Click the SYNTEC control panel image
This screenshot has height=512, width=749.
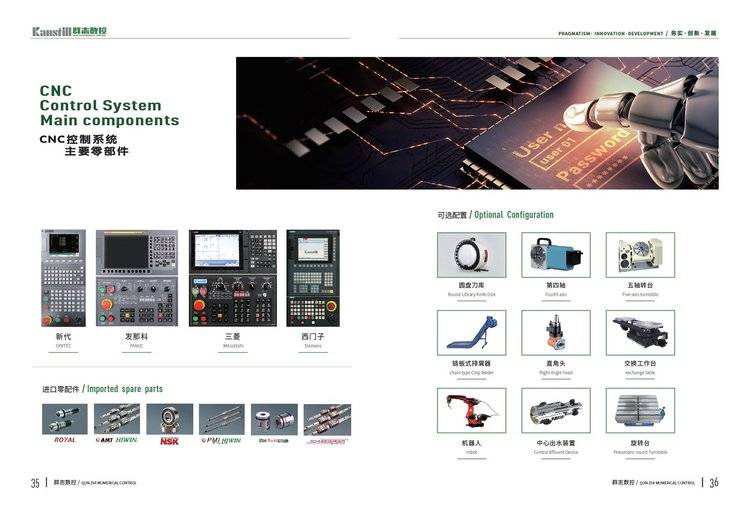click(63, 278)
